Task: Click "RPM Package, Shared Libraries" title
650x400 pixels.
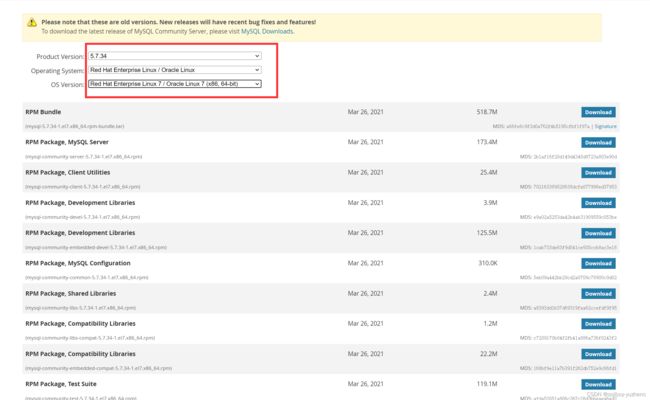Action: (70, 293)
